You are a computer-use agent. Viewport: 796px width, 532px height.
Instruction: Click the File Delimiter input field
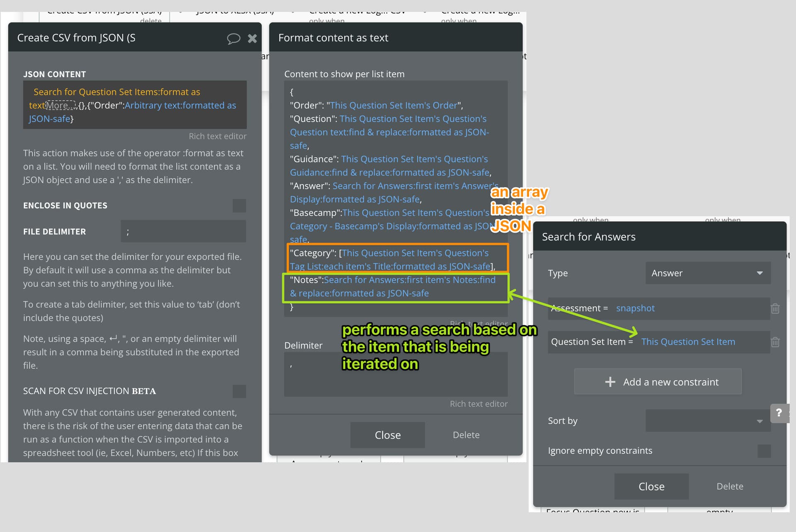tap(183, 231)
